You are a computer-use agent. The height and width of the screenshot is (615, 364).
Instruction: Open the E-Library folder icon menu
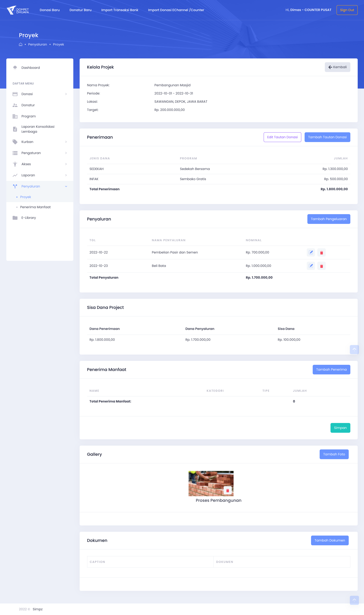[x=15, y=218]
